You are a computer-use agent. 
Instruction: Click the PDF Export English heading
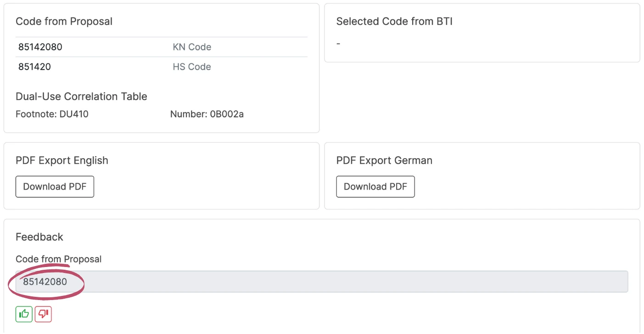pyautogui.click(x=62, y=161)
